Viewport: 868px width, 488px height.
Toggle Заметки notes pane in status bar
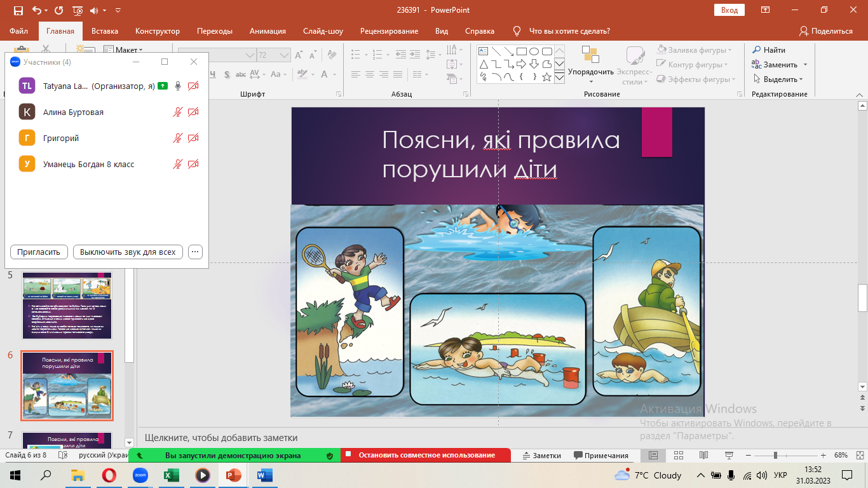(541, 456)
